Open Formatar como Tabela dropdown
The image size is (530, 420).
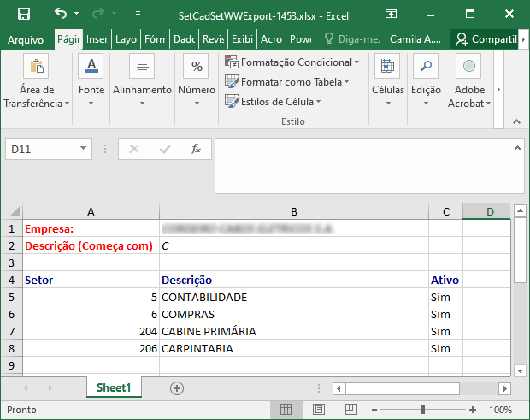287,82
